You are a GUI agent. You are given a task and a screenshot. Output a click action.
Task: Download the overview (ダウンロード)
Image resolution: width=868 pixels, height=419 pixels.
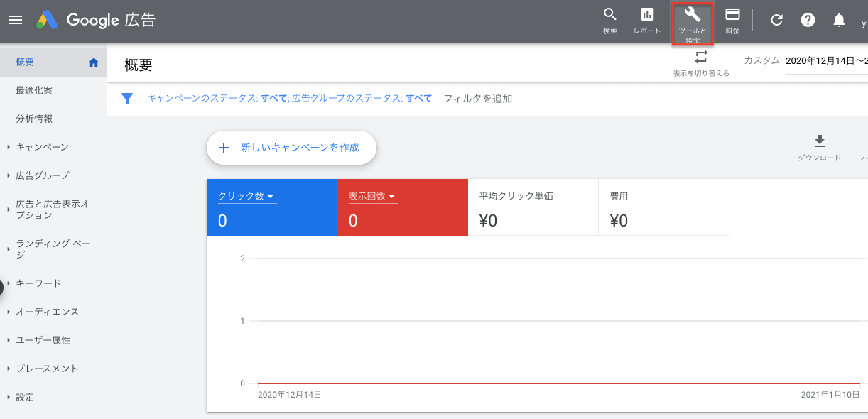pyautogui.click(x=819, y=148)
